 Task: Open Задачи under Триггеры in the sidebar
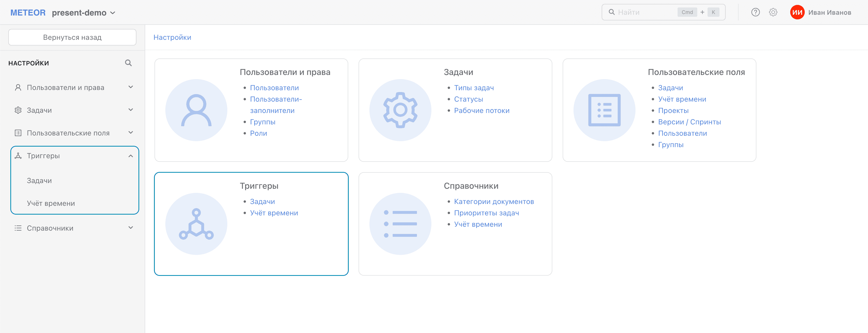(x=40, y=180)
